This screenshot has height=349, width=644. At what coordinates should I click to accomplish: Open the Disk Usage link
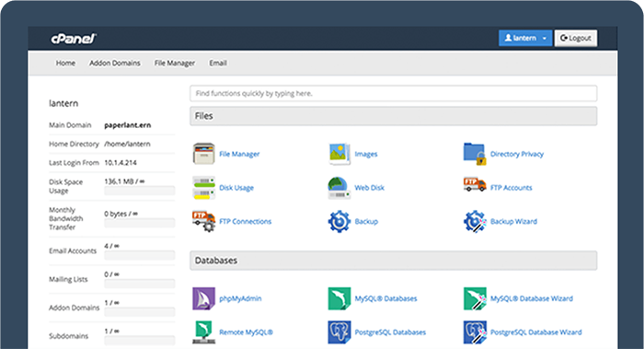[236, 188]
